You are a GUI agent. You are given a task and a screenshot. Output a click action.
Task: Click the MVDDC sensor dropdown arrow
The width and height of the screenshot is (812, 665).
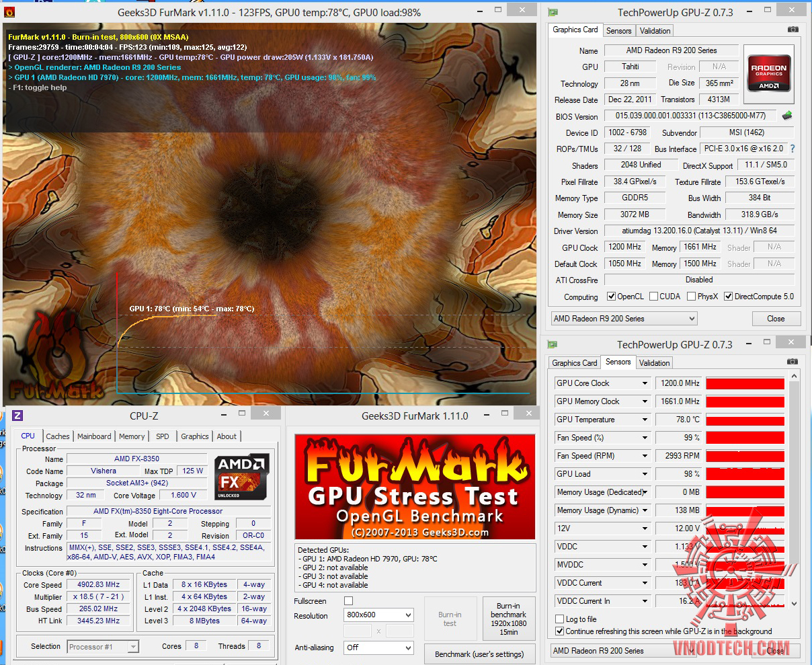[645, 565]
